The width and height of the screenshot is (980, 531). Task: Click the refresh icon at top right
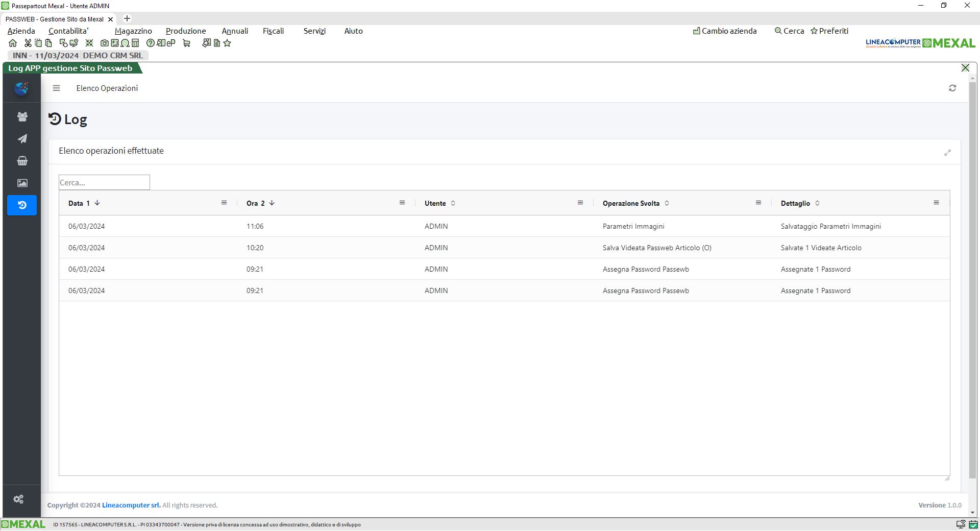point(952,88)
